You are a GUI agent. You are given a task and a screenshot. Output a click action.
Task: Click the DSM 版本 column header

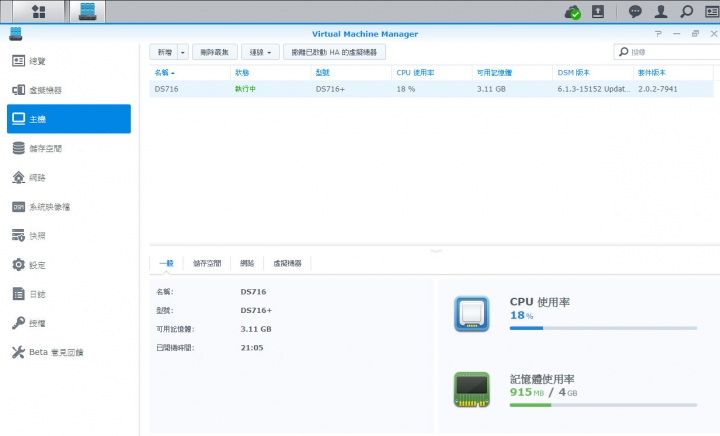tap(593, 73)
